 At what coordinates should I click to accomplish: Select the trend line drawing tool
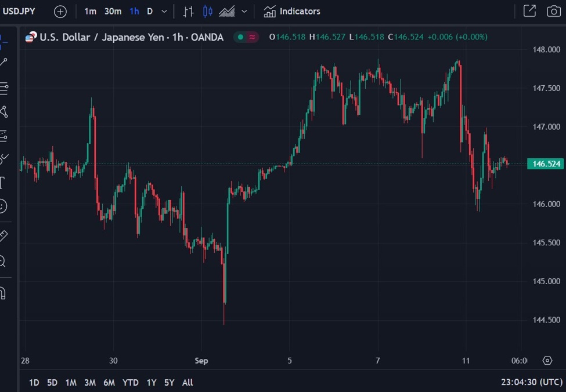pos(3,62)
